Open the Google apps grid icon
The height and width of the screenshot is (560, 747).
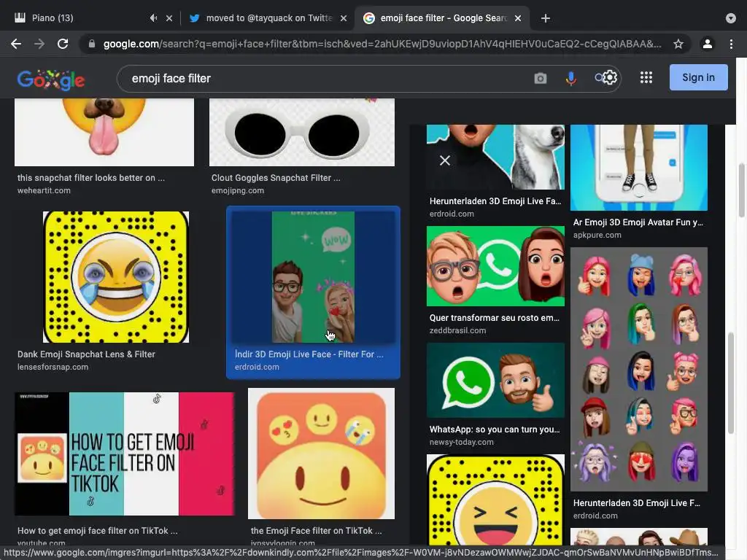coord(646,77)
